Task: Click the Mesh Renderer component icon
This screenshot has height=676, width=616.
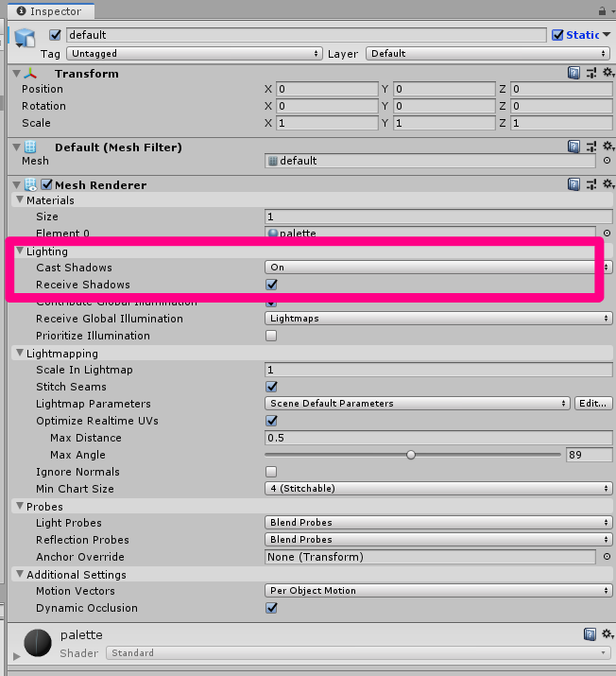Action: point(30,185)
